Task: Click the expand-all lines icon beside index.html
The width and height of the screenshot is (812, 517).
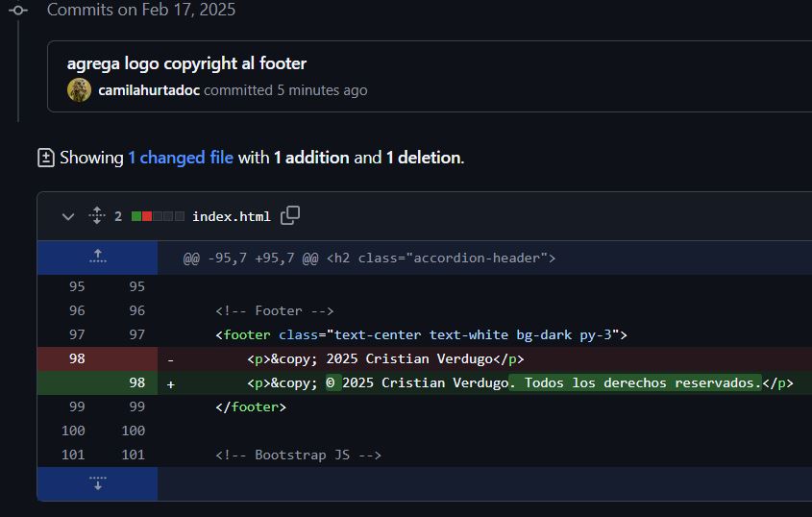Action: click(97, 215)
